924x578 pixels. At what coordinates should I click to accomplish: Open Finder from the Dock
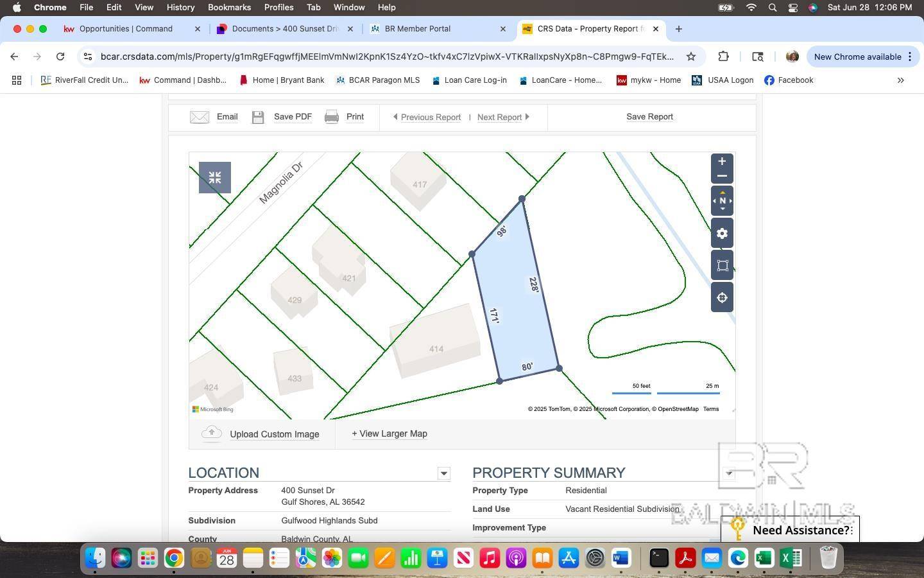pyautogui.click(x=95, y=557)
